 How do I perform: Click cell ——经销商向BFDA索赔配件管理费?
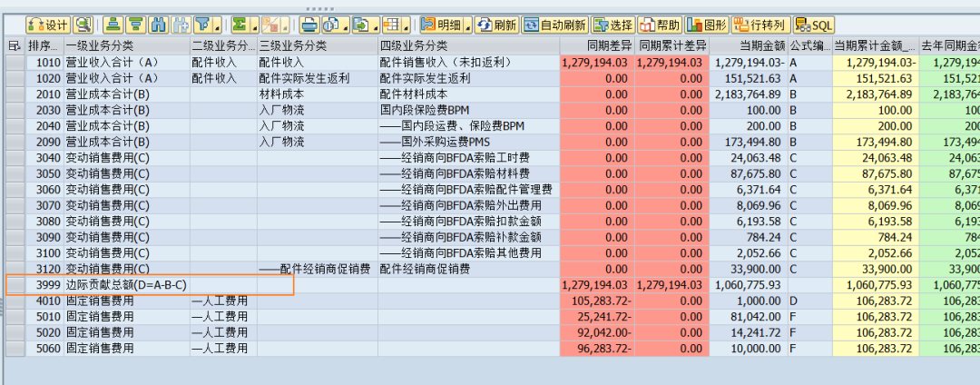(x=469, y=190)
